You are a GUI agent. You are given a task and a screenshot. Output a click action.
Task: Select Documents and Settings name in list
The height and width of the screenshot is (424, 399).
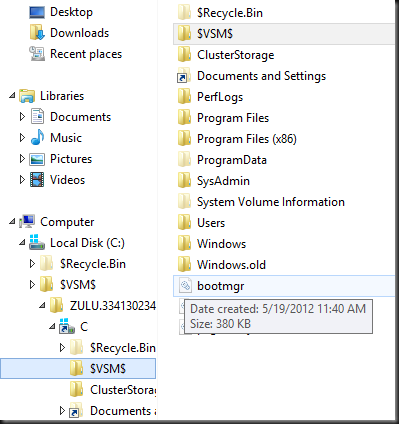262,76
